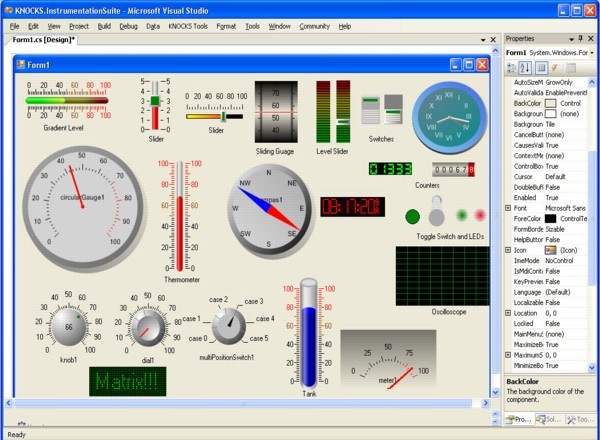Click the Cursor property value Default
Viewport: 600px width, 440px height.
pyautogui.click(x=555, y=177)
